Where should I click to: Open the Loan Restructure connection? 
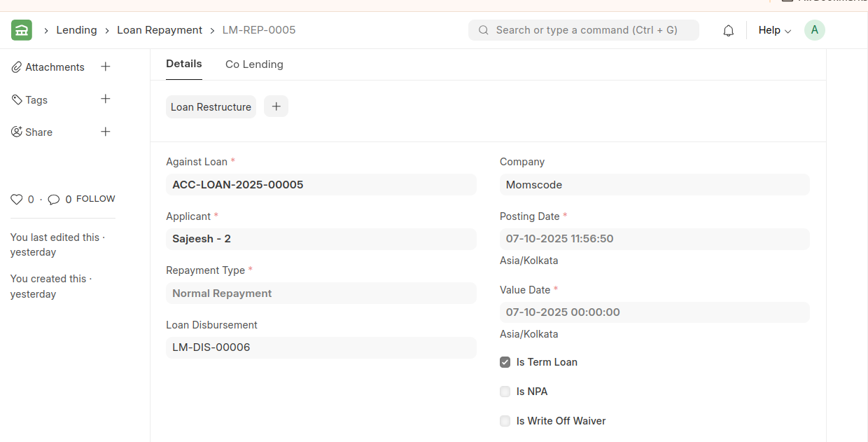(x=211, y=107)
